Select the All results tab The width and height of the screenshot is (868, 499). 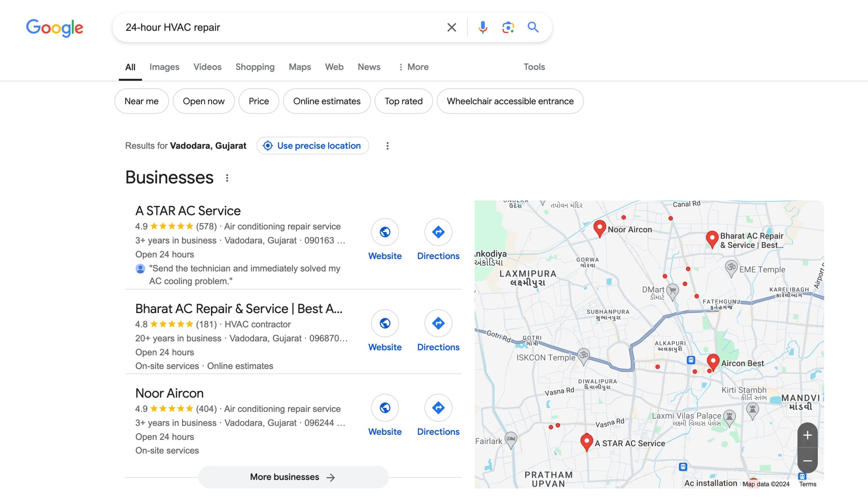130,67
